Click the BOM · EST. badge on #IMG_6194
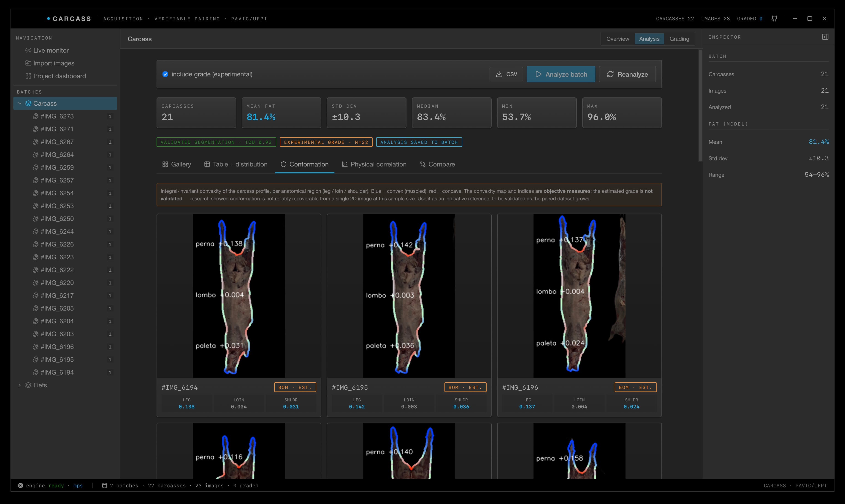Image resolution: width=845 pixels, height=504 pixels. [295, 388]
